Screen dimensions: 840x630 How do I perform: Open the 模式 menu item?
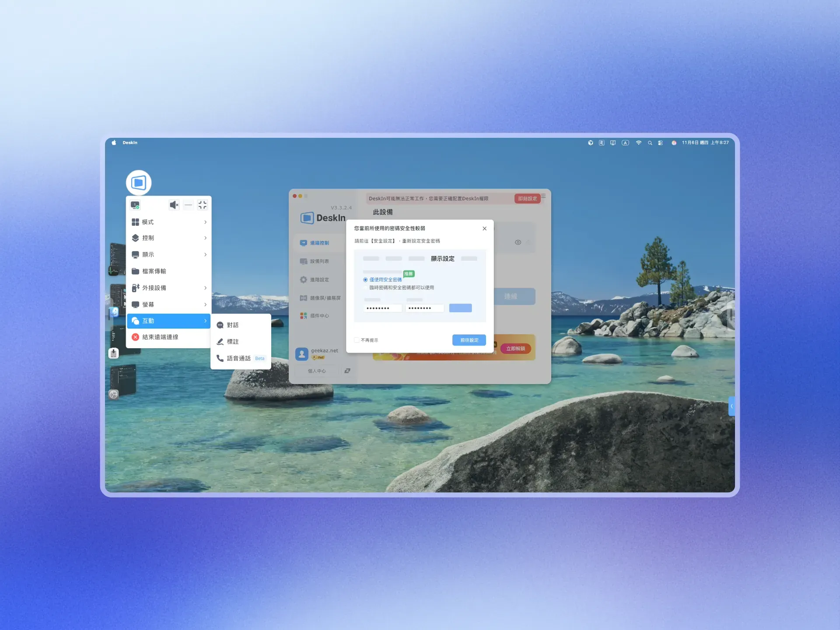169,222
